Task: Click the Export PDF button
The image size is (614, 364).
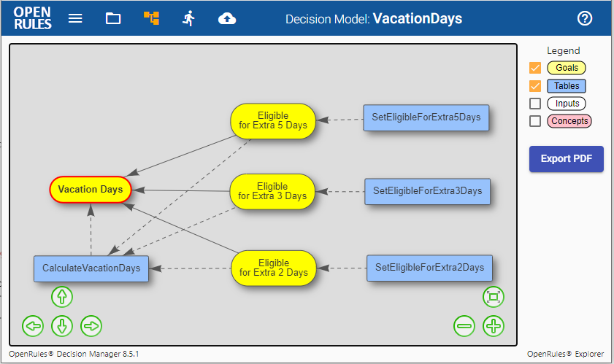Action: tap(567, 159)
